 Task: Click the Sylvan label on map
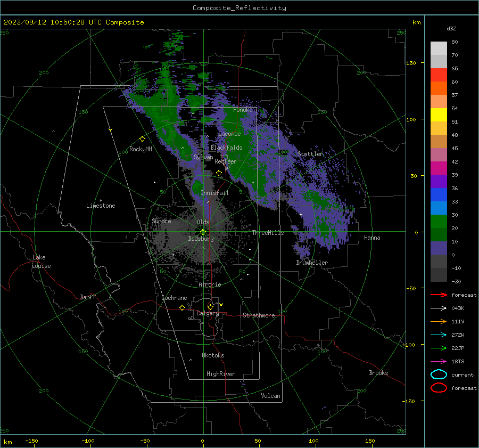(203, 157)
